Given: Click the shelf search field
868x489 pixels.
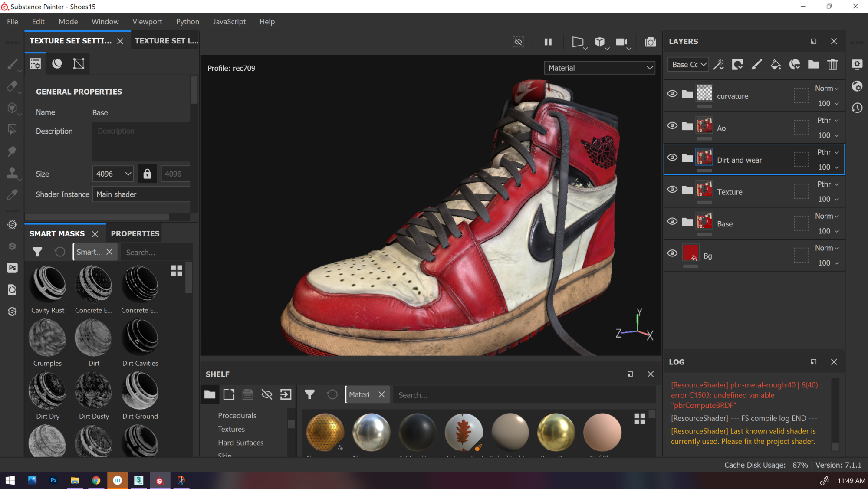Looking at the screenshot, I should 521,395.
